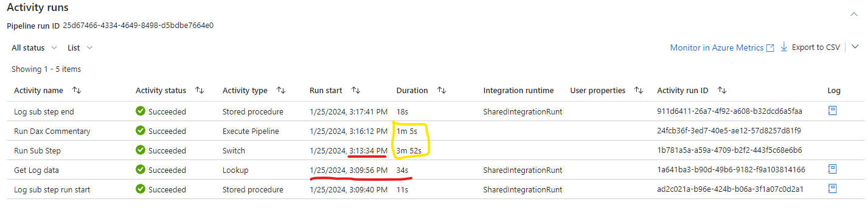Screen dimensions: 868x221
Task: Sort by Activity name column arrows
Action: [77, 90]
